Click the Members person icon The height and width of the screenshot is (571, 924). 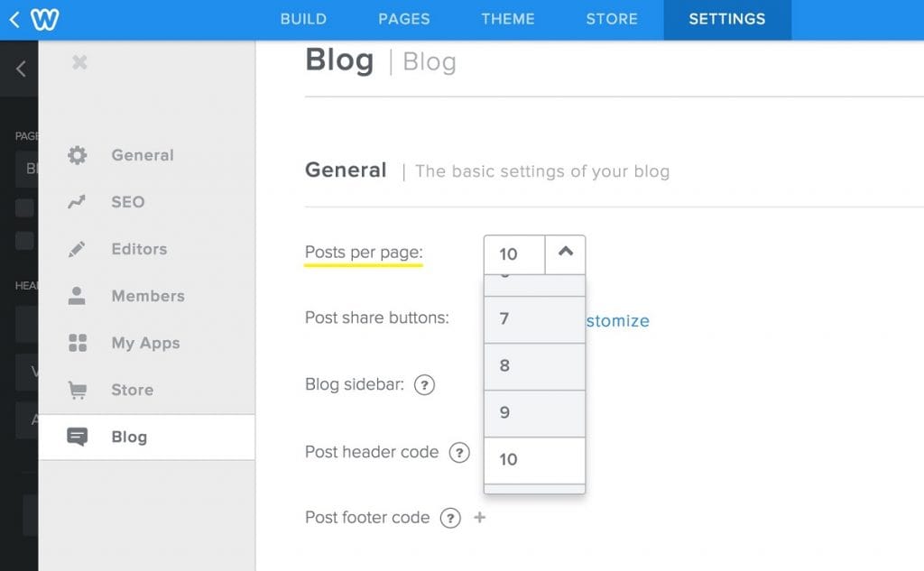(77, 295)
